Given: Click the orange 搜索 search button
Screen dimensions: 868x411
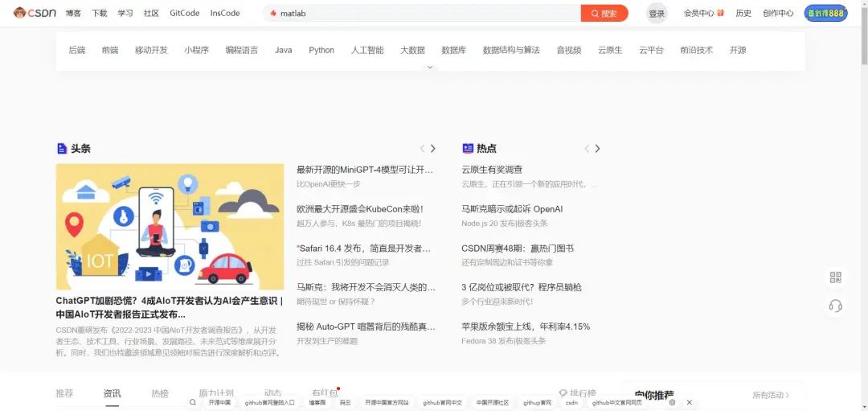Looking at the screenshot, I should [x=604, y=14].
